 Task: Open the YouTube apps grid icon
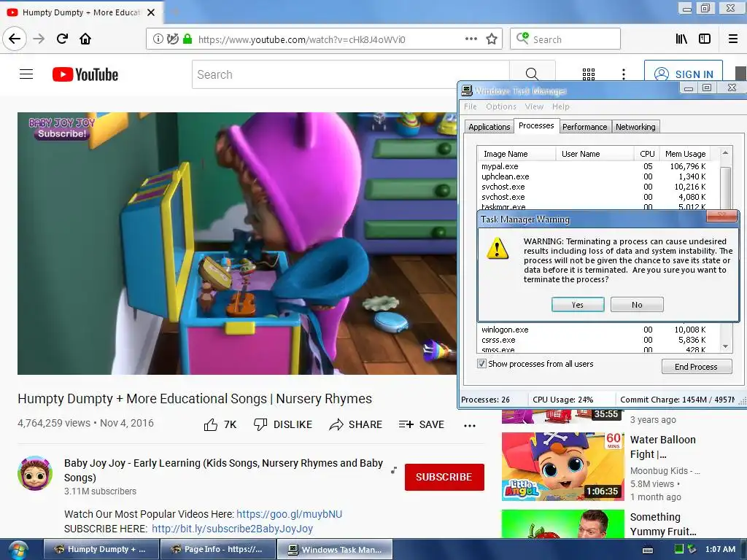pyautogui.click(x=589, y=74)
